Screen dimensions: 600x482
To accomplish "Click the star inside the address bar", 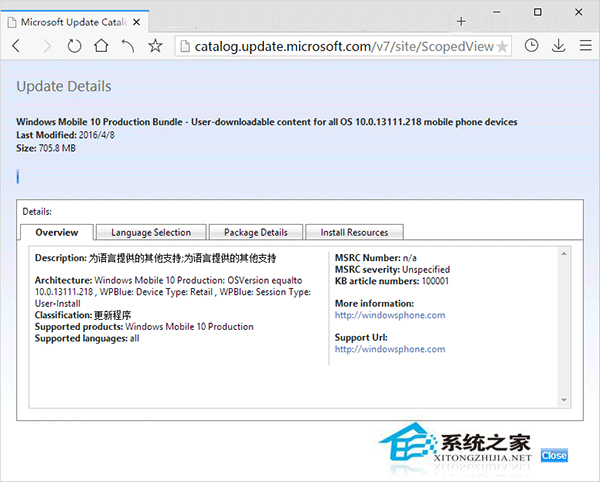I will point(502,47).
